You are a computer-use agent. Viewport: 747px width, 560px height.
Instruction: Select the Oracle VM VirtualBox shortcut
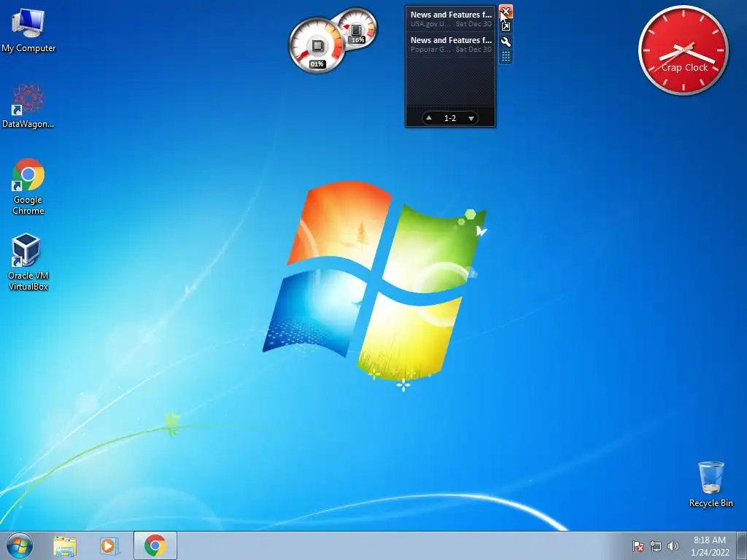click(28, 262)
